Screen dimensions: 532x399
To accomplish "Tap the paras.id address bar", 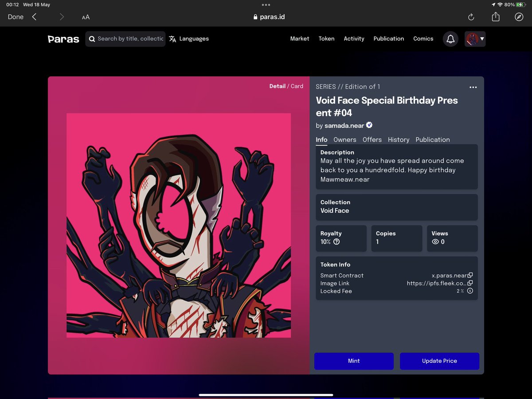I will tap(269, 17).
